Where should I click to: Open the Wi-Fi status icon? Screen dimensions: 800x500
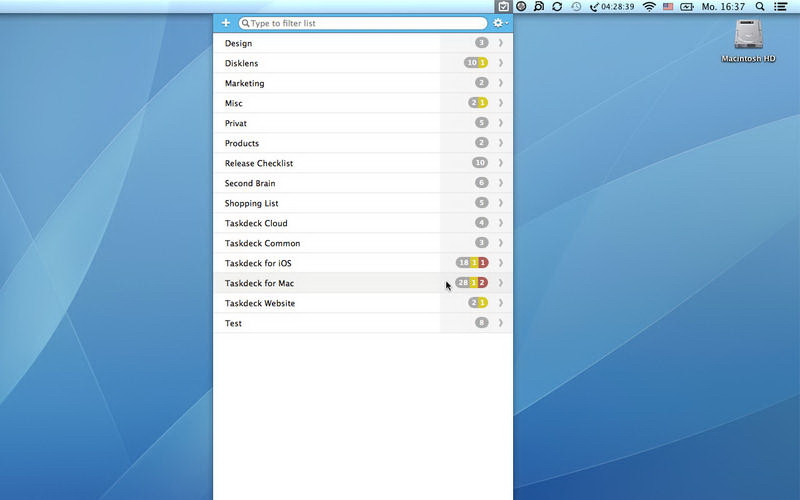click(x=648, y=7)
